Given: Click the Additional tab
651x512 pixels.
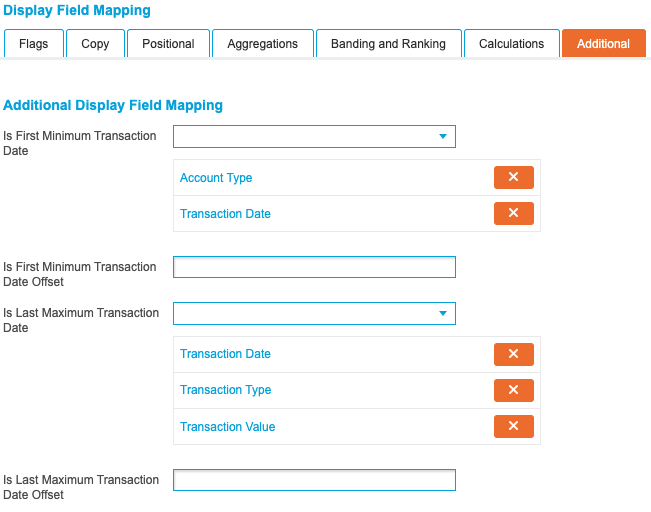Looking at the screenshot, I should click(x=603, y=43).
